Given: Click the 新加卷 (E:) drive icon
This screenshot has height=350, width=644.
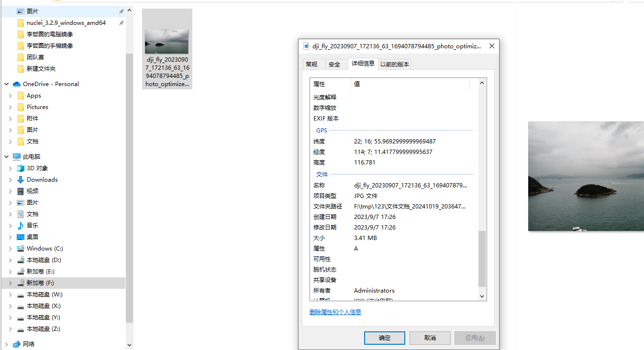Looking at the screenshot, I should [21, 272].
